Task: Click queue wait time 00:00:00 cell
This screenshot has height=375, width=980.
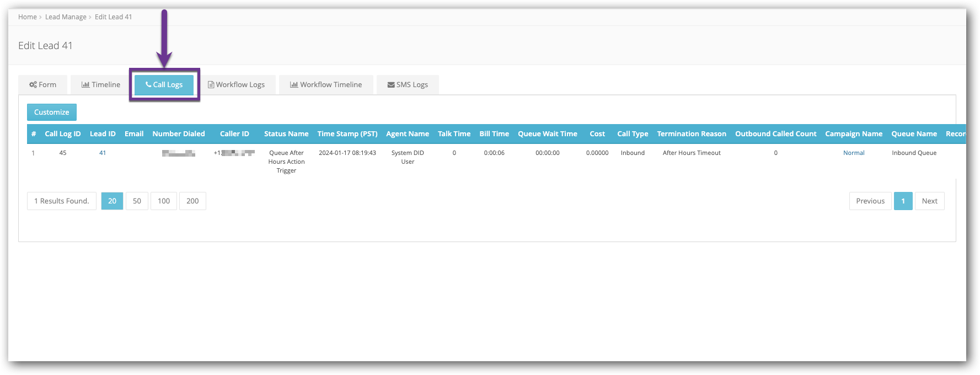Action: pos(548,153)
